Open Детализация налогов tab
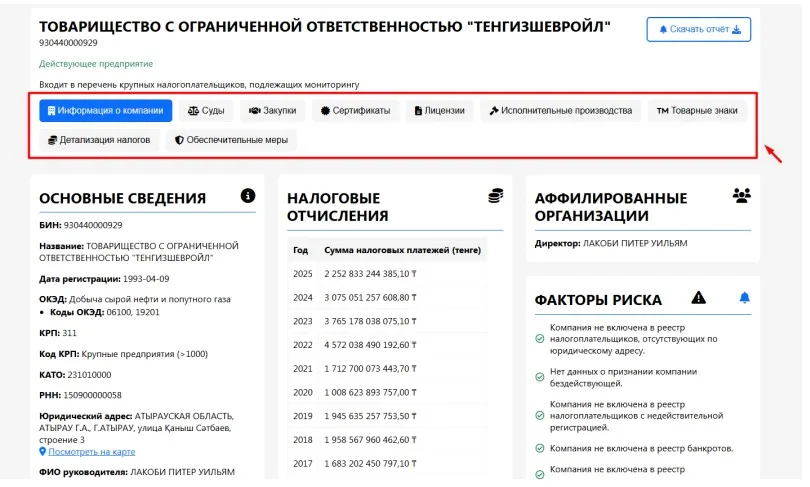The height and width of the screenshot is (487, 810). pos(99,140)
